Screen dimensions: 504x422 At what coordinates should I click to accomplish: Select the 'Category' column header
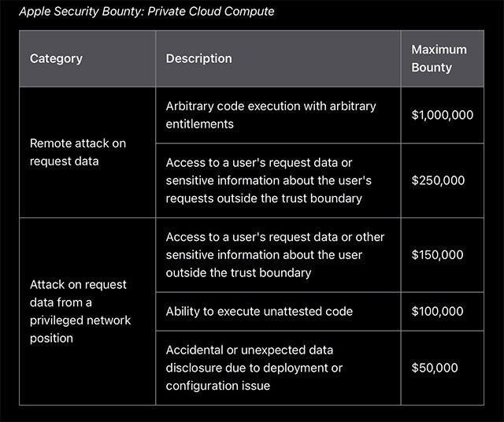(x=56, y=58)
